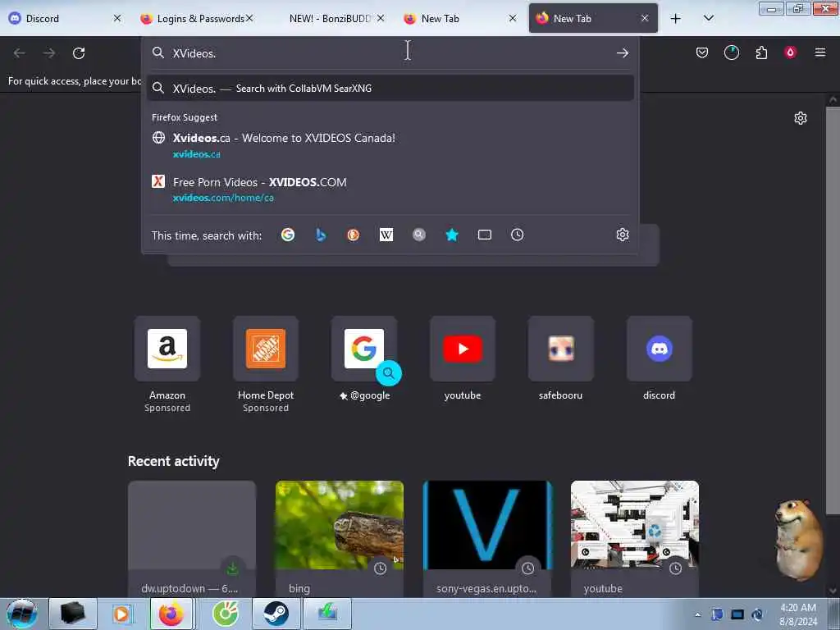The height and width of the screenshot is (630, 840).
Task: Click the taskbar clock 4:20 AM
Action: coord(798,614)
